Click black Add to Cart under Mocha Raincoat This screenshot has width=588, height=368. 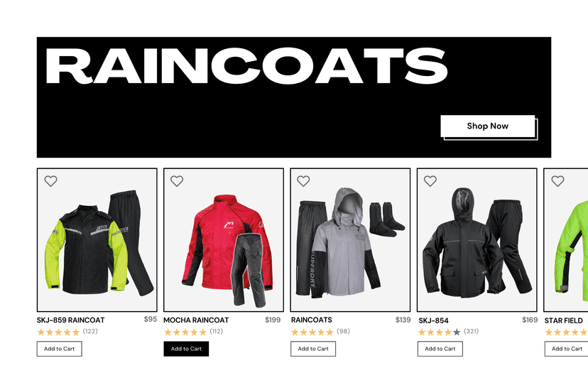(186, 349)
